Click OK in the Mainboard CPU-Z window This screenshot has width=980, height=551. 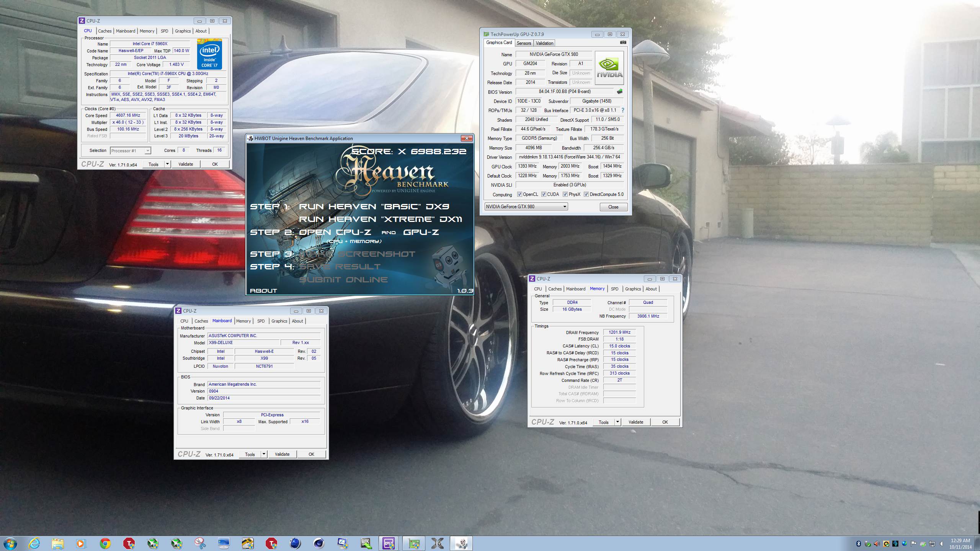pos(311,454)
